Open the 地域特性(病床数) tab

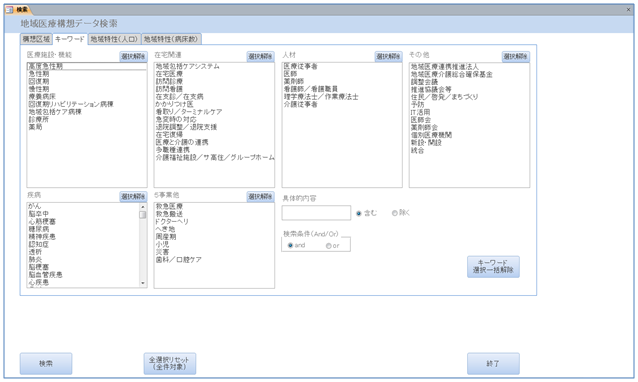click(x=171, y=39)
